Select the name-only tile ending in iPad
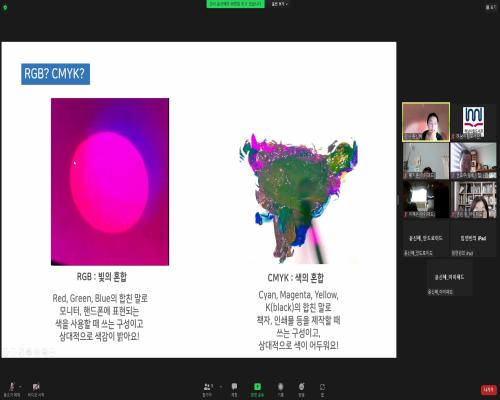Image resolution: width=500 pixels, height=400 pixels. (x=473, y=238)
